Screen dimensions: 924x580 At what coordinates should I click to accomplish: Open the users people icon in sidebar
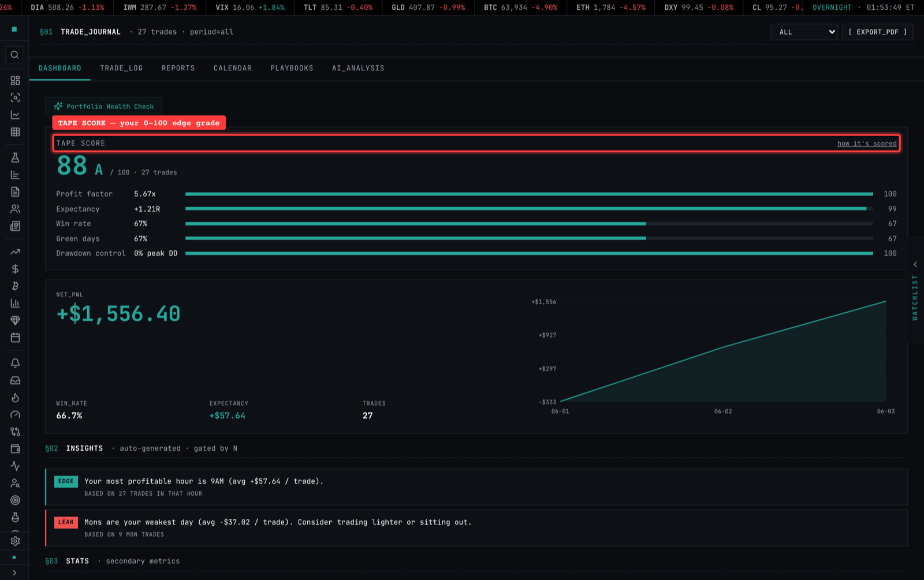coord(15,209)
